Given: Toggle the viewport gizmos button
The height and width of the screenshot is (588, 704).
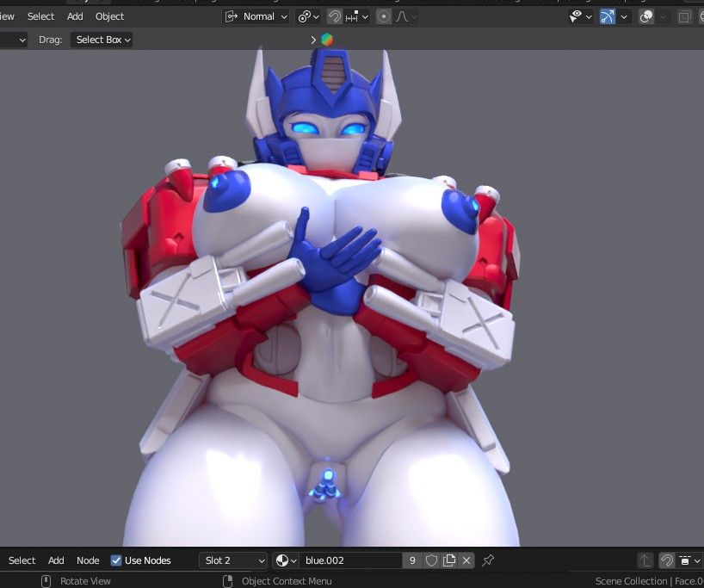Looking at the screenshot, I should coord(607,17).
